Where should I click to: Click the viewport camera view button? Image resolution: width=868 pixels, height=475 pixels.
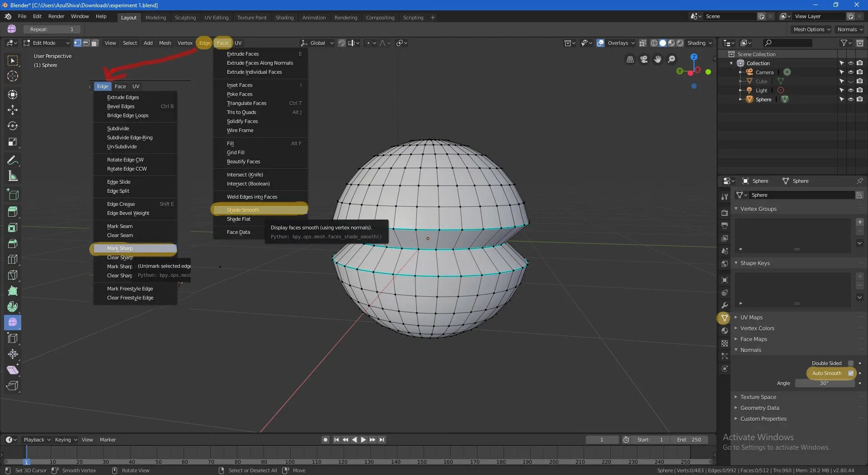click(644, 59)
